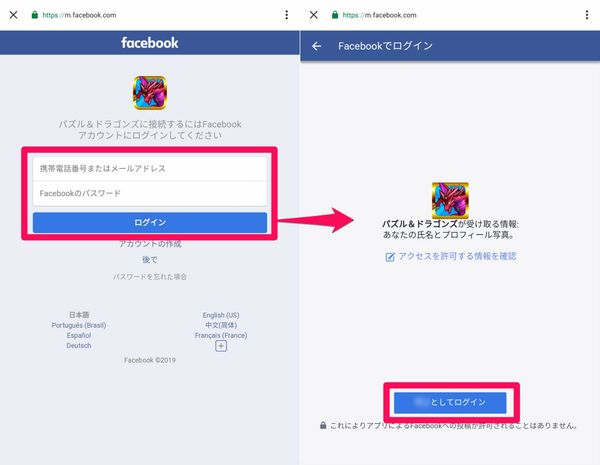Click the 後で link
Screen dimensions: 600x465
click(150, 260)
